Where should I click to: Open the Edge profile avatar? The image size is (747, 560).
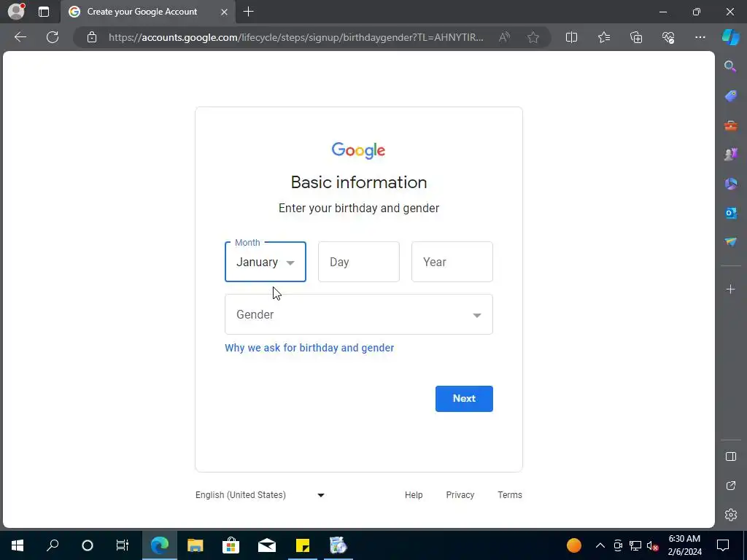point(16,12)
